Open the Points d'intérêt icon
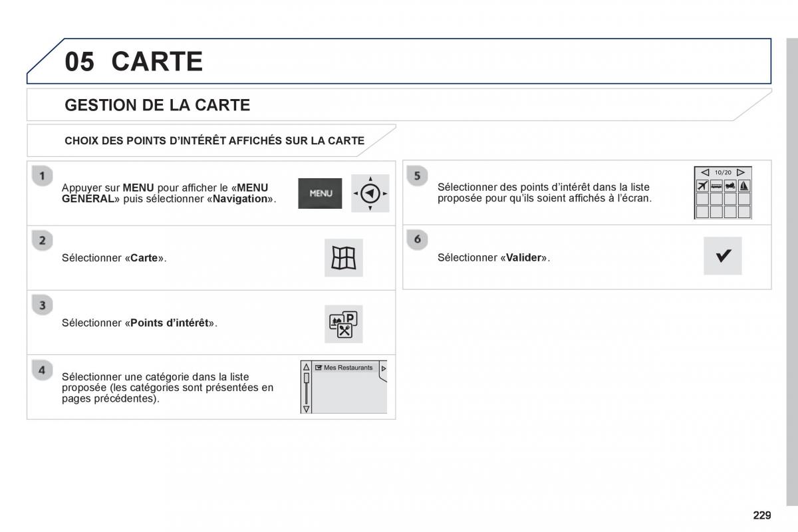 click(x=344, y=324)
